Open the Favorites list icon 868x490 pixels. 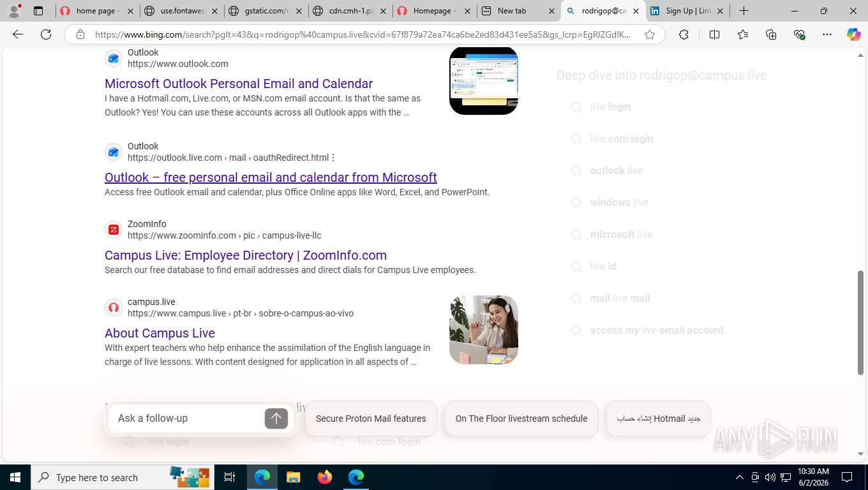[743, 34]
